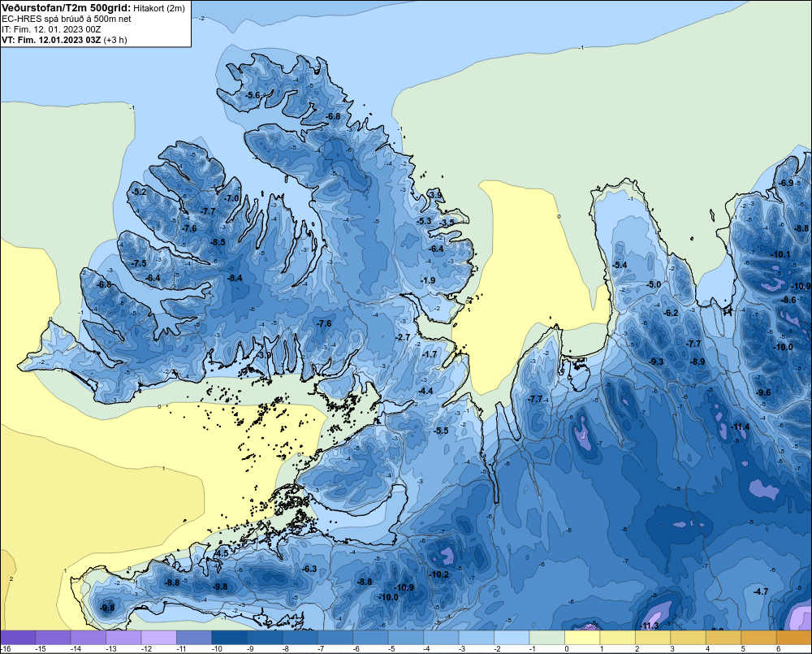Select the light blue swatch between -3 and -2
The image size is (812, 654).
pos(477,638)
